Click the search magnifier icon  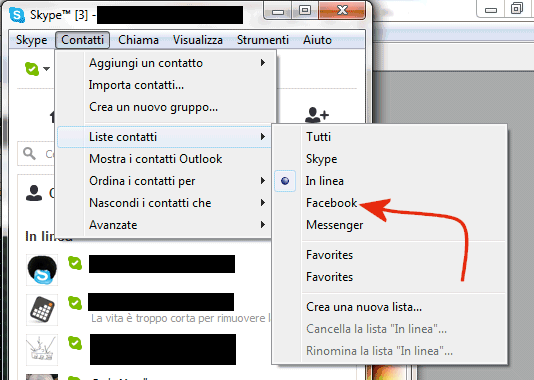(x=29, y=154)
